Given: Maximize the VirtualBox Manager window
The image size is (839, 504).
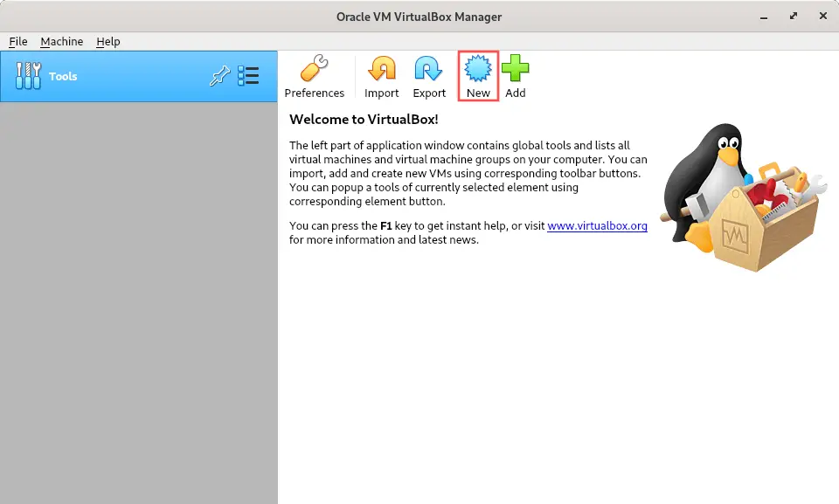Looking at the screenshot, I should [794, 16].
